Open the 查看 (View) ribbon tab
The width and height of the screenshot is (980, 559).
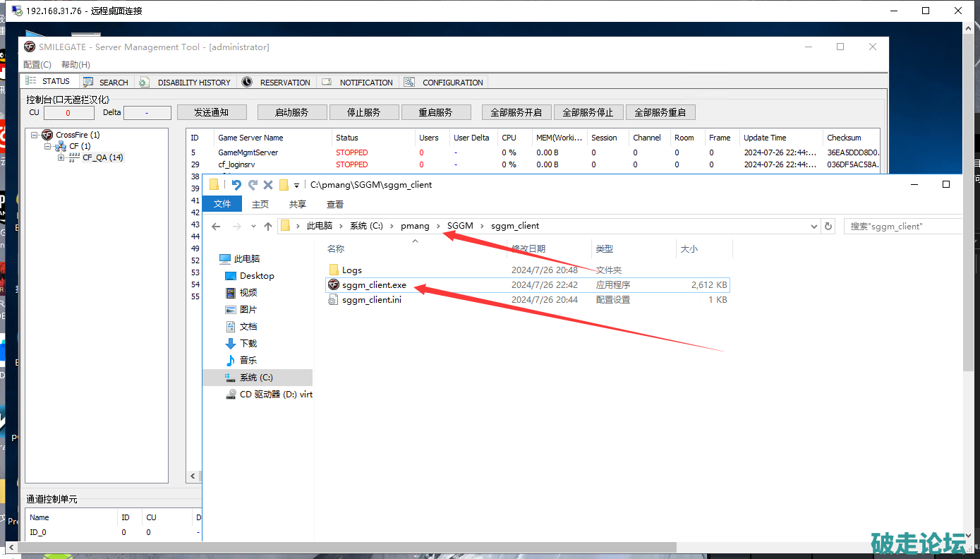click(335, 204)
